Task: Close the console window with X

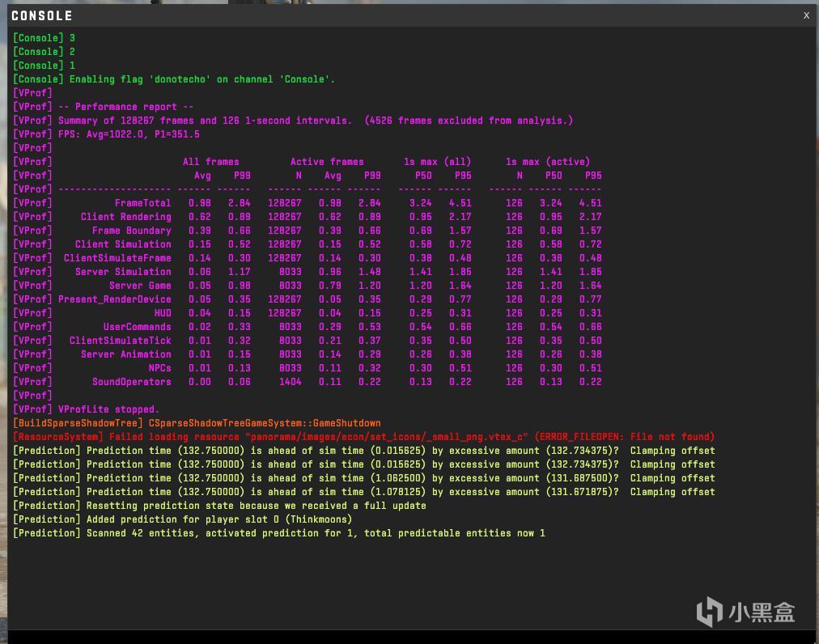Action: coord(806,15)
